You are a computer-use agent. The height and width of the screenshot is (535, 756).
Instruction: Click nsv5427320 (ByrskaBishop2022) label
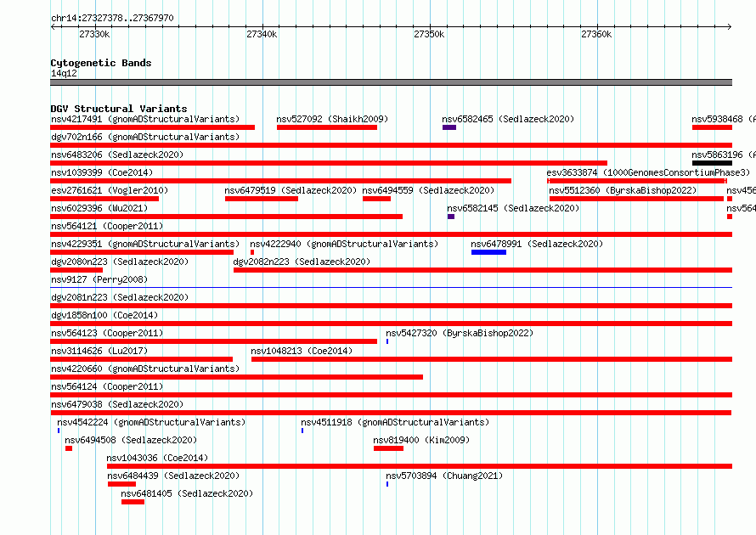click(x=460, y=333)
